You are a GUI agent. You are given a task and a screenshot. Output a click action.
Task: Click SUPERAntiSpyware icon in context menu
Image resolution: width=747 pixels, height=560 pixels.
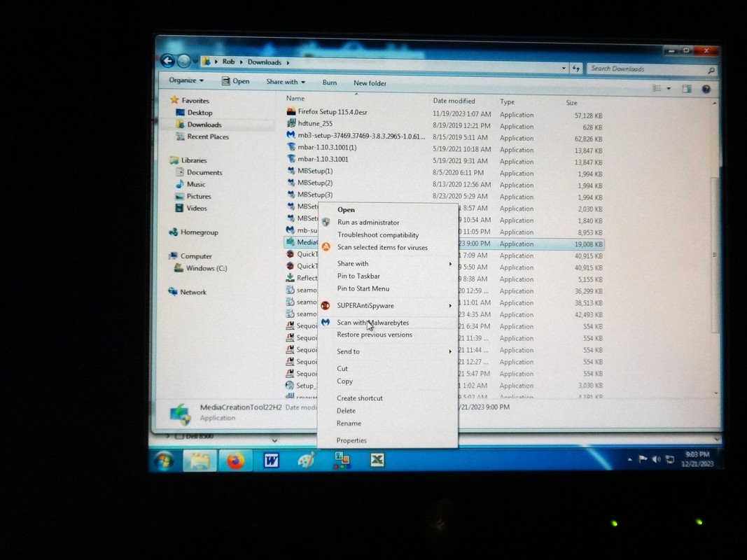(326, 306)
